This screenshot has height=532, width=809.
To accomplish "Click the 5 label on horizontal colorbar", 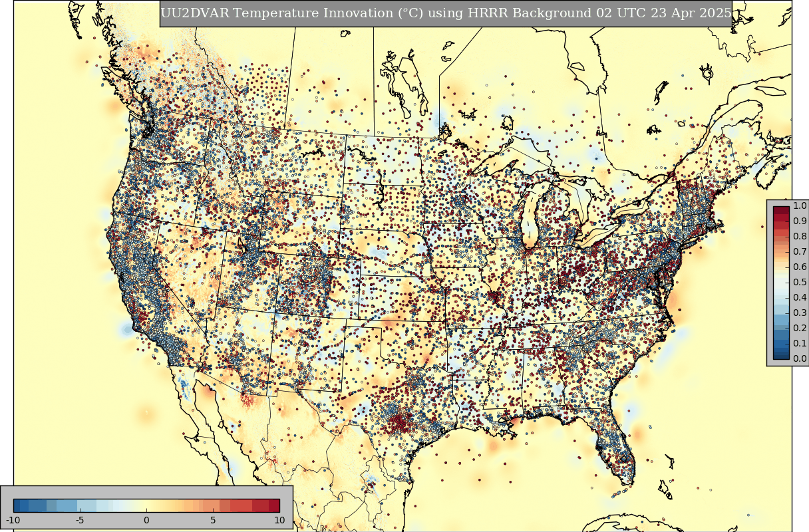I will pyautogui.click(x=213, y=519).
